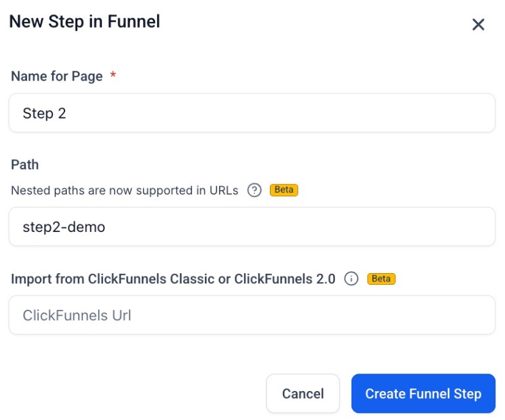Click the 'New Step in Funnel' title

point(85,22)
